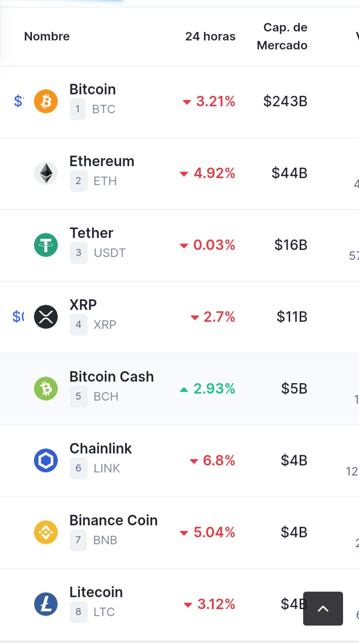
Task: Click the Litecoin rank 8 badge
Action: tap(78, 612)
